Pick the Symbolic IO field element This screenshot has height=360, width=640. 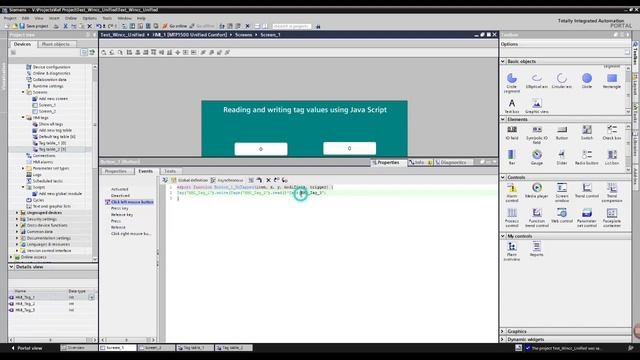[536, 134]
